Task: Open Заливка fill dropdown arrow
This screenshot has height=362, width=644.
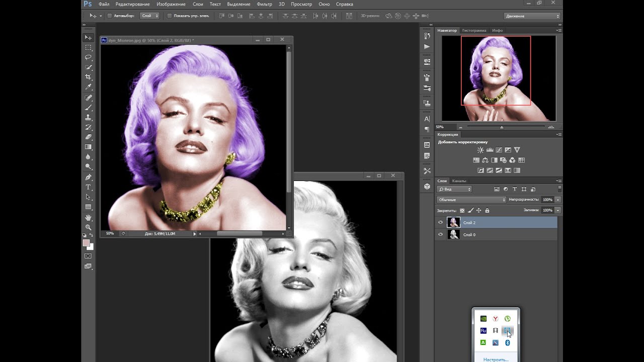Action: point(558,210)
